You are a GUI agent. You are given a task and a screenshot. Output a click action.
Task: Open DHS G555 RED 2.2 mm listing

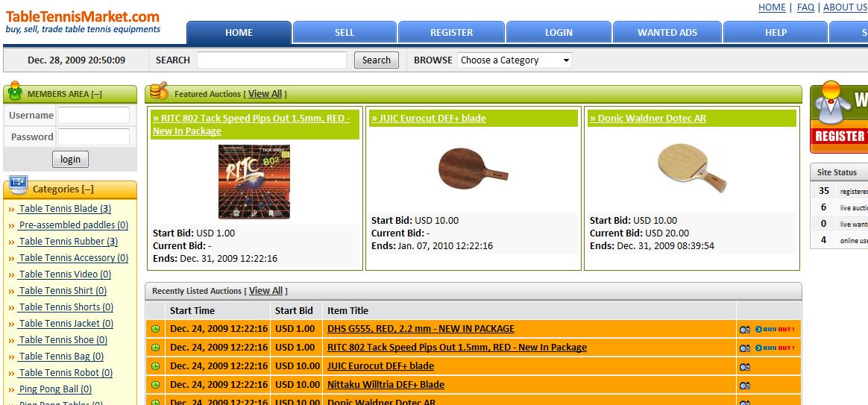pos(421,328)
